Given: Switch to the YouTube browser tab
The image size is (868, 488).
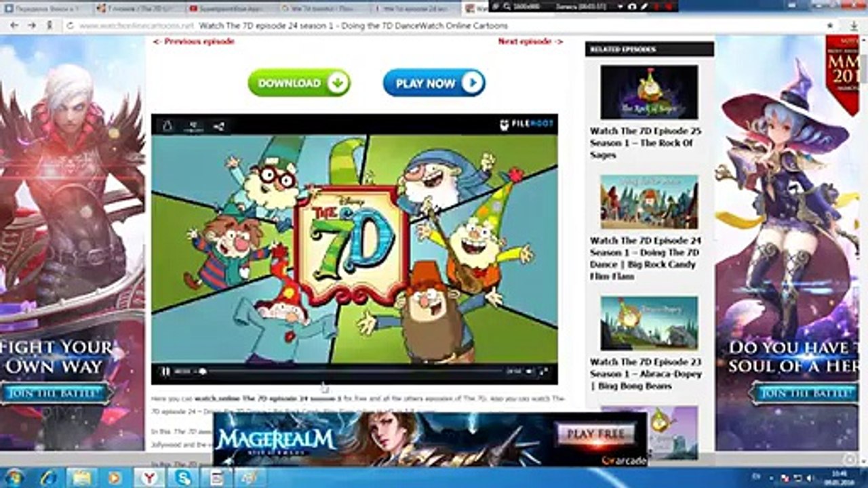Looking at the screenshot, I should pyautogui.click(x=231, y=8).
